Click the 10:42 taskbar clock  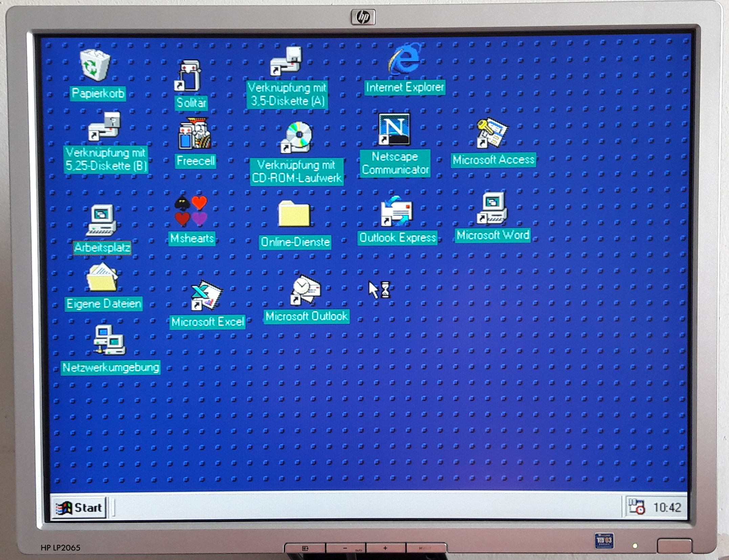click(x=667, y=508)
